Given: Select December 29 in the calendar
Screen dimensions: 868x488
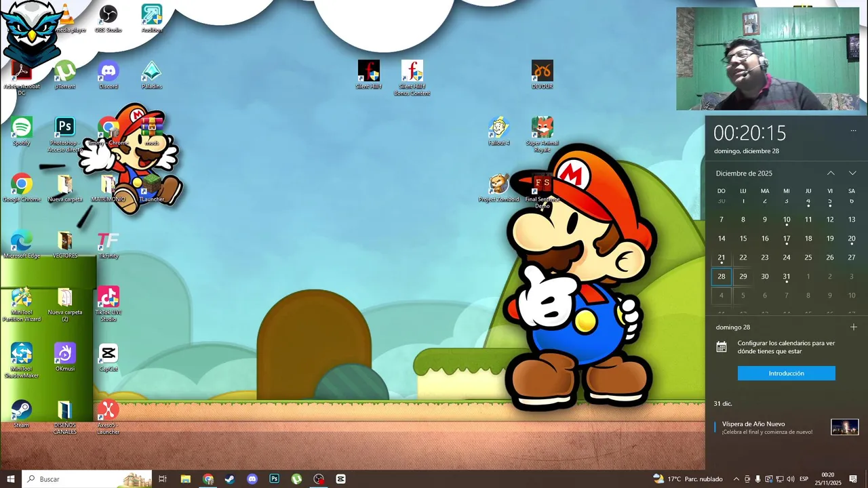Looking at the screenshot, I should 743,277.
